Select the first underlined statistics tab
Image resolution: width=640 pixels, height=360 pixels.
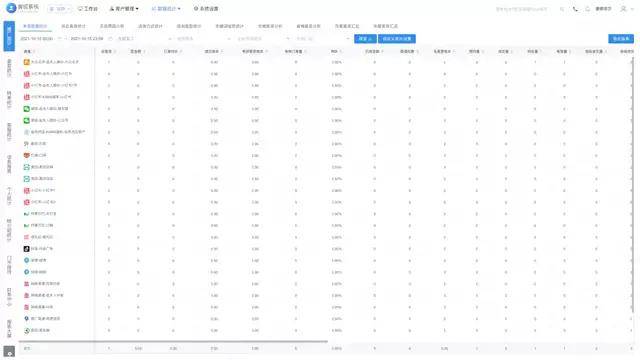[35, 26]
